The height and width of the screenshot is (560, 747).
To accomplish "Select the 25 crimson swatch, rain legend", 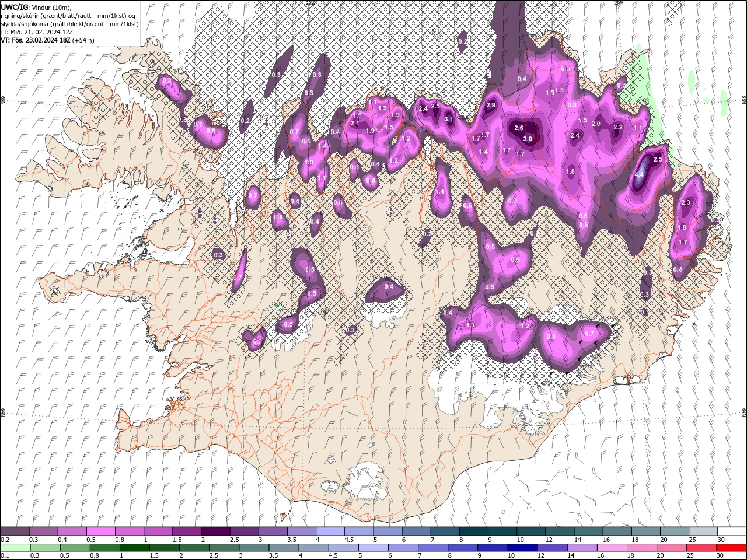I will tap(701, 548).
